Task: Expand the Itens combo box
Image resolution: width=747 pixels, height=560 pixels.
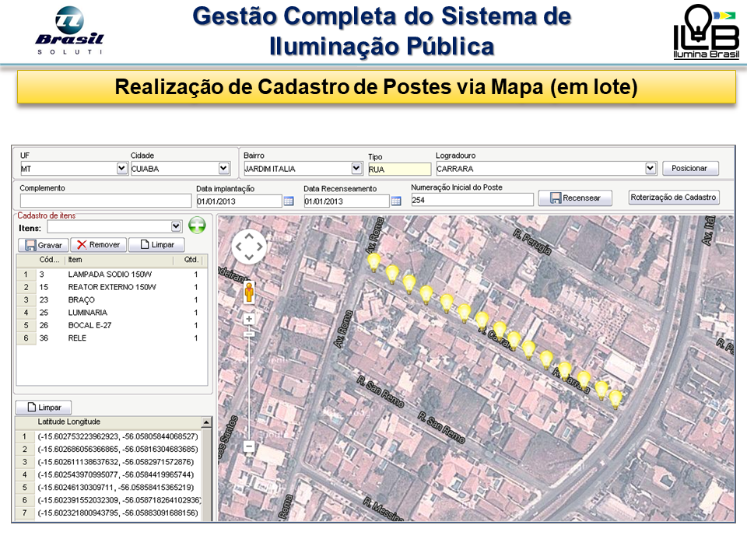Action: point(175,226)
